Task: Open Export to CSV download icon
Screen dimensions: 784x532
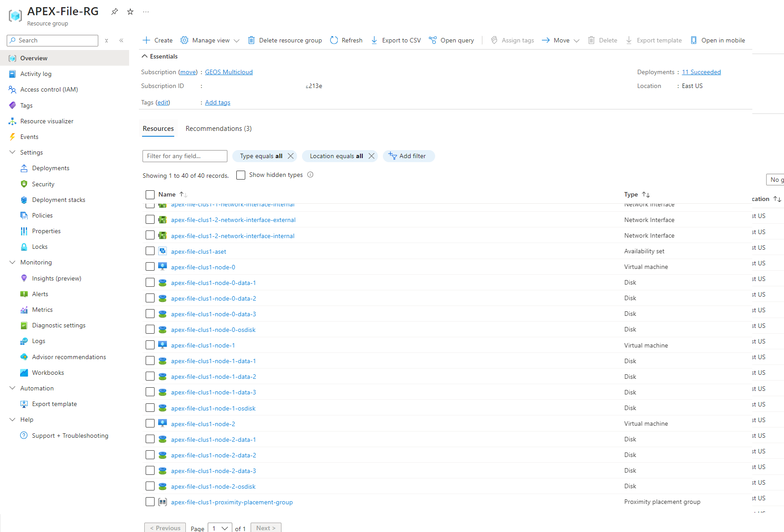Action: (374, 40)
